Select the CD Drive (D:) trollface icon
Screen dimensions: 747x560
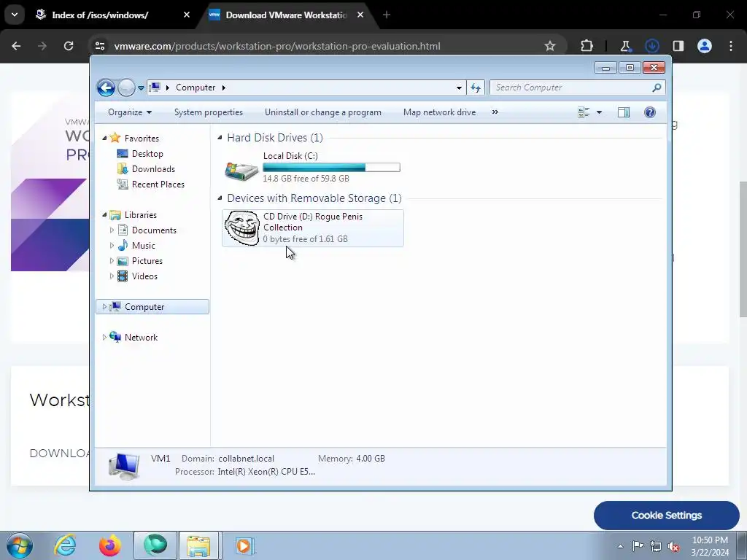(x=242, y=228)
